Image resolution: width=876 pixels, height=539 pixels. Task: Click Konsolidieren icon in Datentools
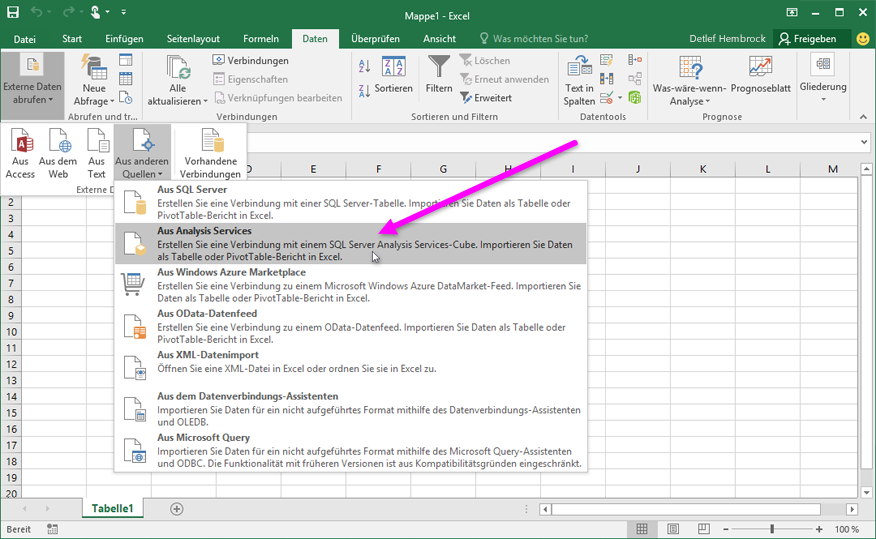(635, 60)
